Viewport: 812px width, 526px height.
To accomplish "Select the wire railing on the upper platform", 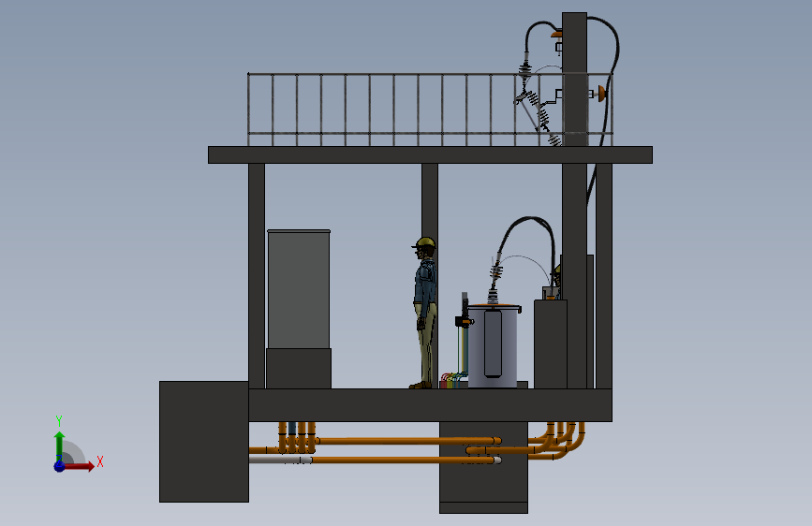I will (x=430, y=110).
